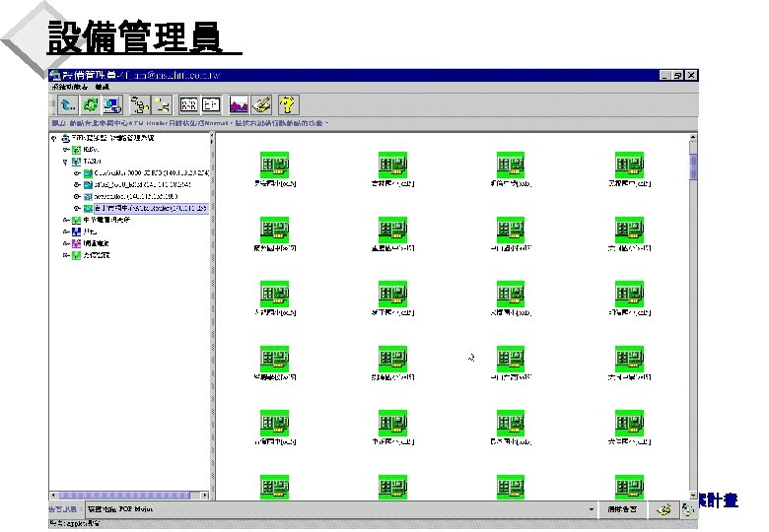Screen dimensions: 769x532
Task: Click the clear alarm button beside the dropdown
Action: coord(622,509)
